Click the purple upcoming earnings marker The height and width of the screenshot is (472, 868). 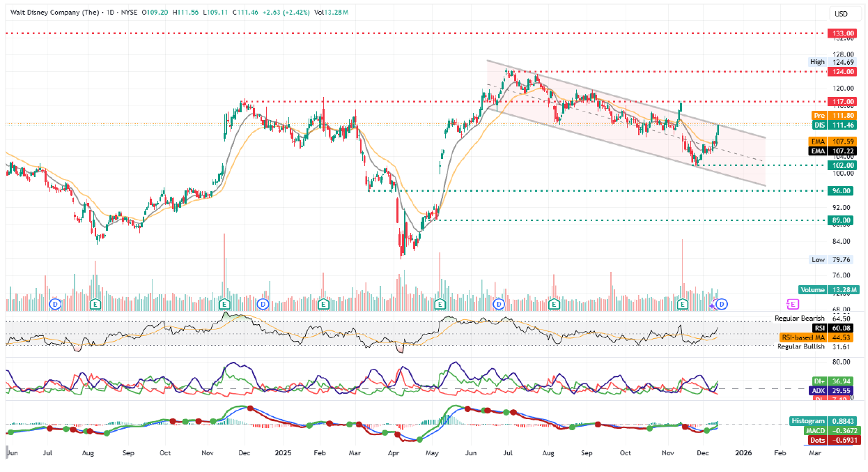[792, 304]
